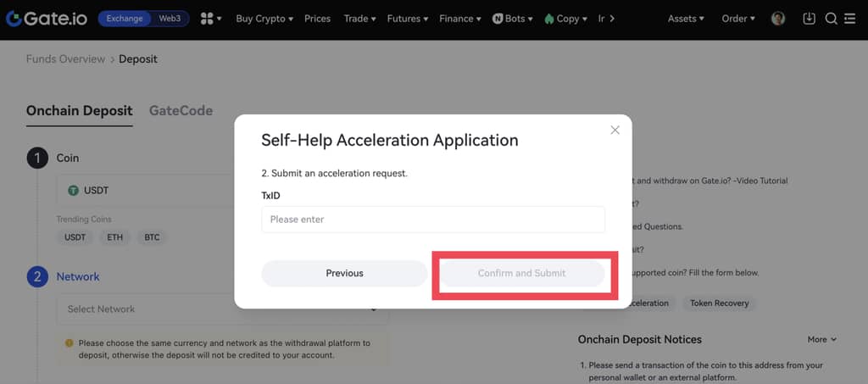This screenshot has width=868, height=384.
Task: Open the apps grid menu icon
Action: pyautogui.click(x=208, y=19)
